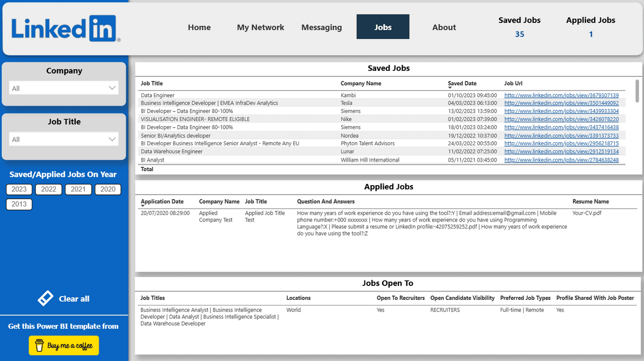Open job link ending 3439933304
Screen dimensions: 644x361
561,111
